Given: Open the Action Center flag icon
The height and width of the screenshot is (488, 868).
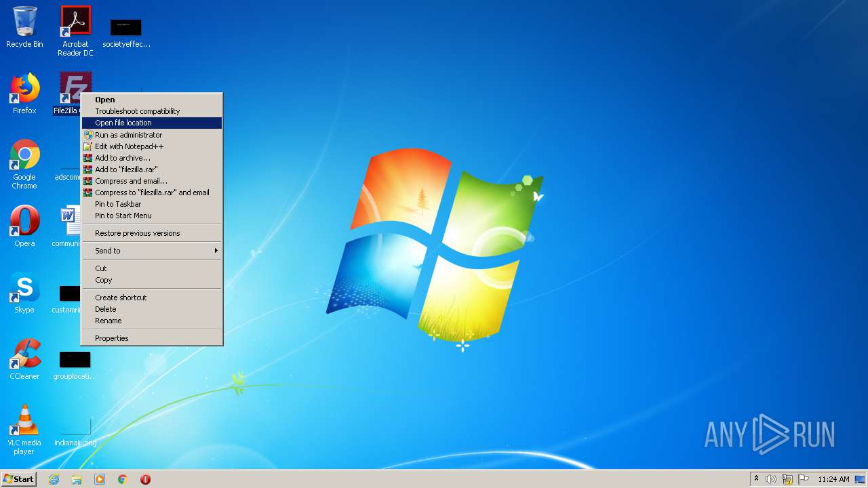Looking at the screenshot, I should (804, 479).
